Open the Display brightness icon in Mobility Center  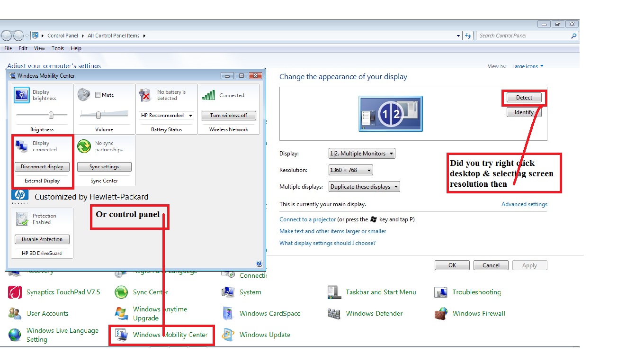tap(22, 95)
